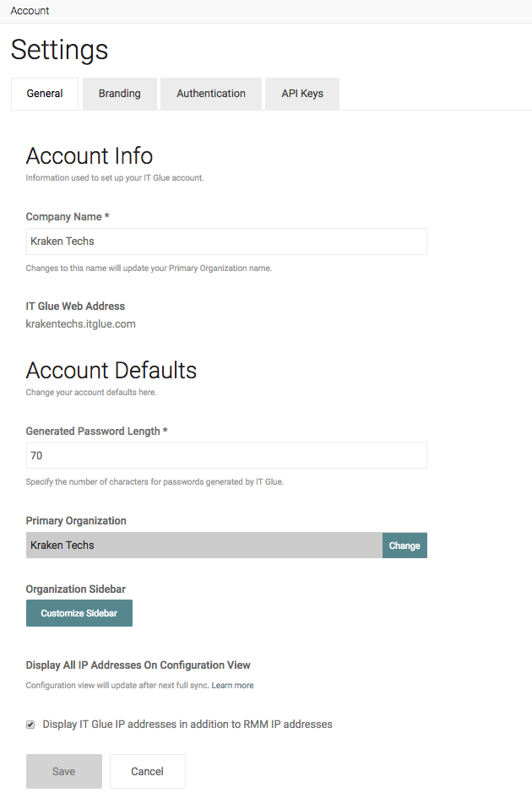Click the Account Defaults section heading
The width and height of the screenshot is (532, 809).
point(111,371)
